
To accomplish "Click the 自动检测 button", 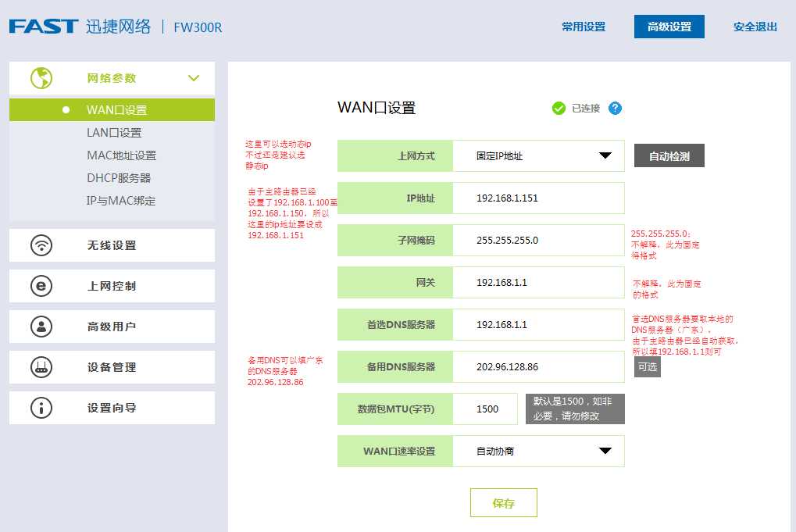I will pyautogui.click(x=669, y=155).
